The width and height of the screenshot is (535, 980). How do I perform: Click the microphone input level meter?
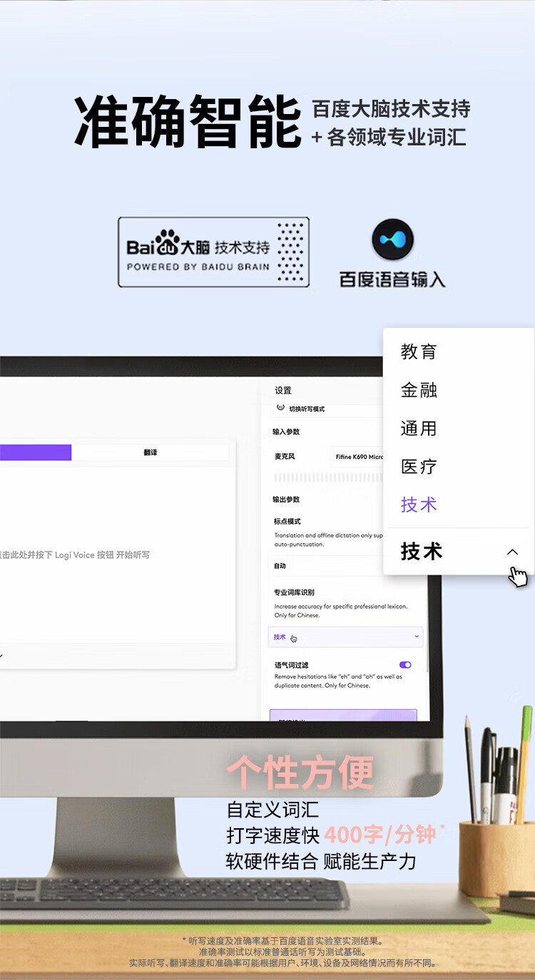329,478
